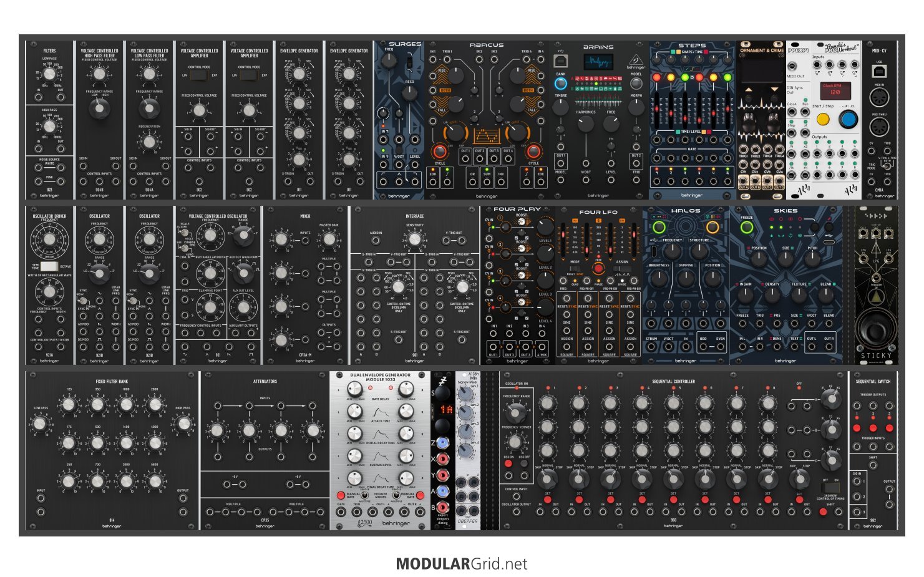Click the red B jack on Sleepers module
The height and width of the screenshot is (577, 924).
point(442,508)
